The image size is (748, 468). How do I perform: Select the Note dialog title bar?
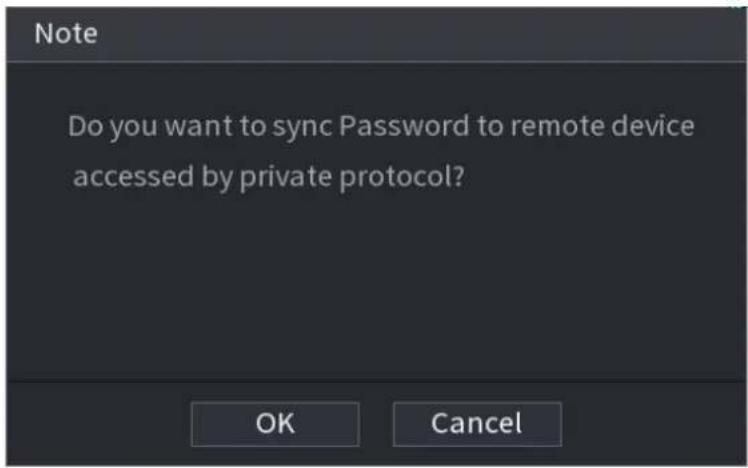pyautogui.click(x=376, y=34)
